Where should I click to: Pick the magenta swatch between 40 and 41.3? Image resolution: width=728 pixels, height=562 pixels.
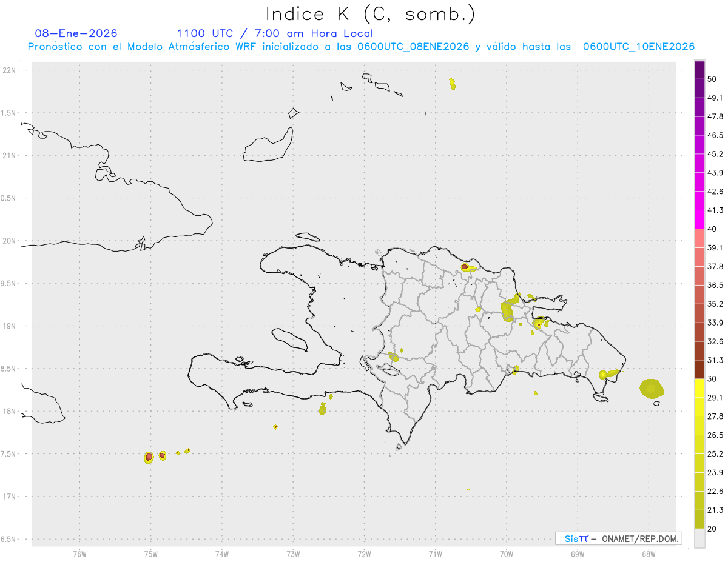[x=699, y=219]
